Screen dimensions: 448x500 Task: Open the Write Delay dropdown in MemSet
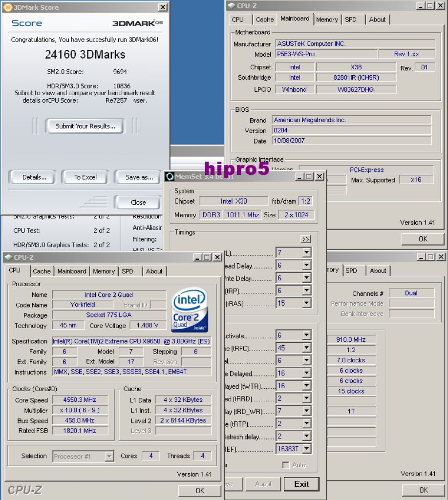pyautogui.click(x=306, y=278)
